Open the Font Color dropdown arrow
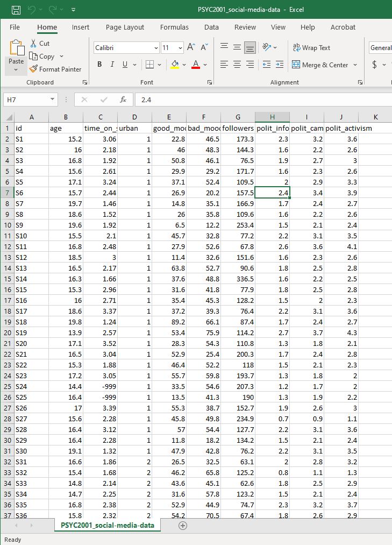The width and height of the screenshot is (392, 545). tap(205, 65)
